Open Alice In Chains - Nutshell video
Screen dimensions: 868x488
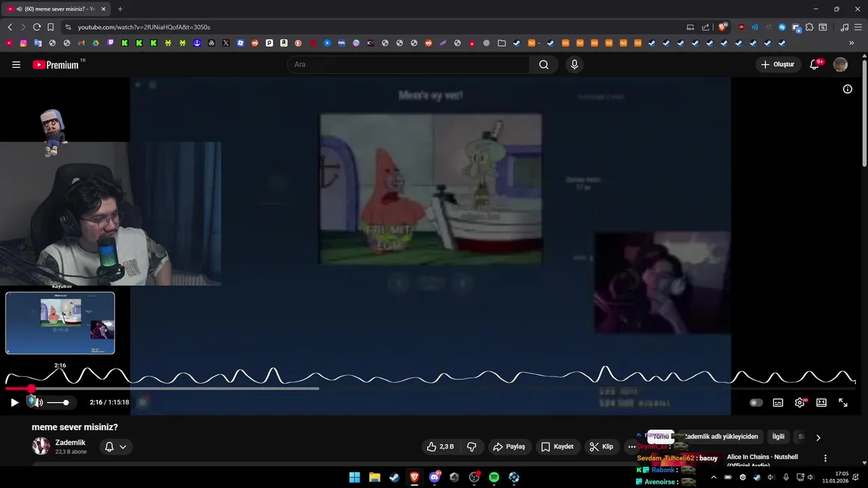pos(762,461)
